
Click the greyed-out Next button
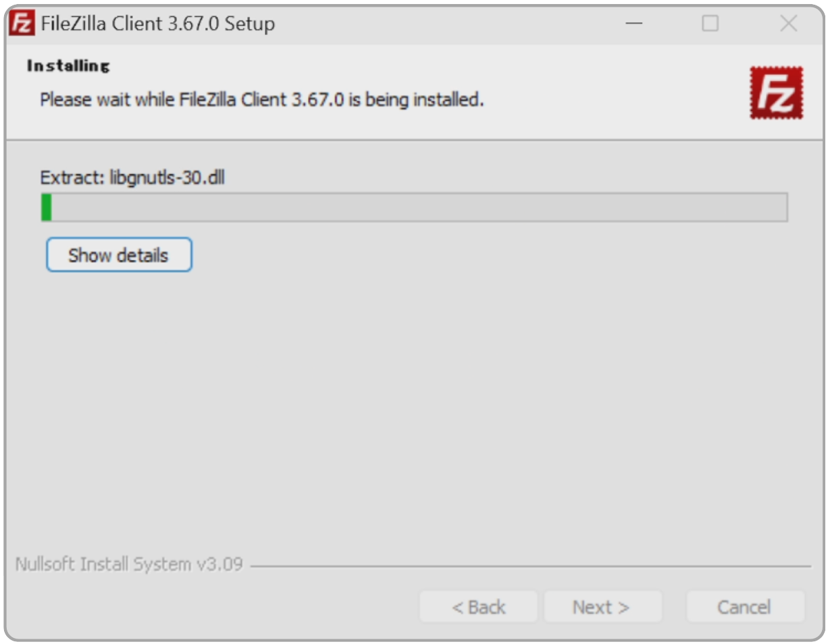[601, 607]
